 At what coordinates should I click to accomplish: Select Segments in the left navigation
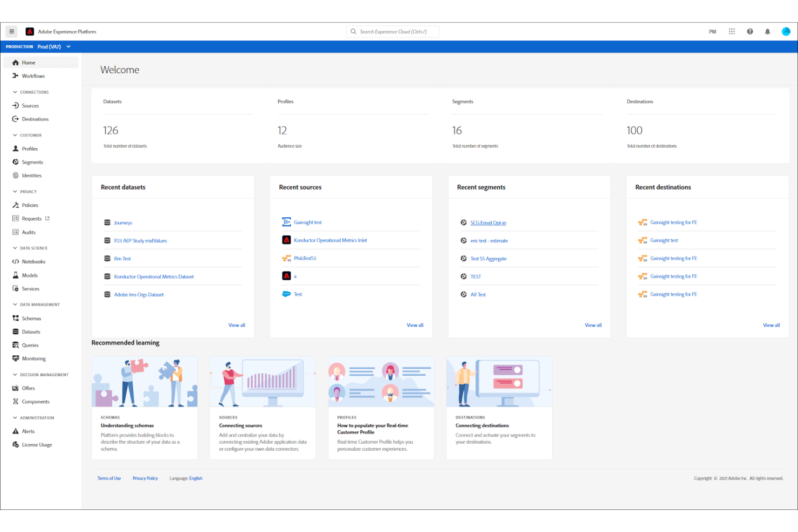[x=32, y=162]
